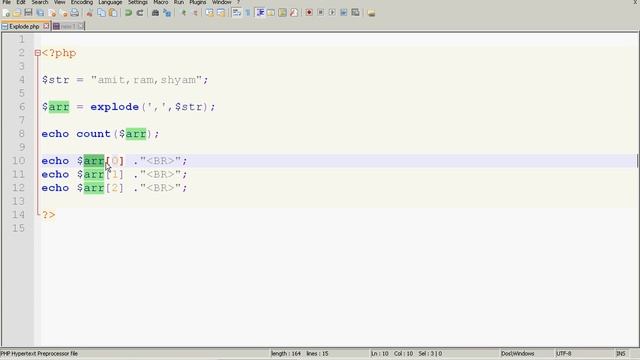
Task: Toggle Show All Characters icon
Action: (248, 13)
